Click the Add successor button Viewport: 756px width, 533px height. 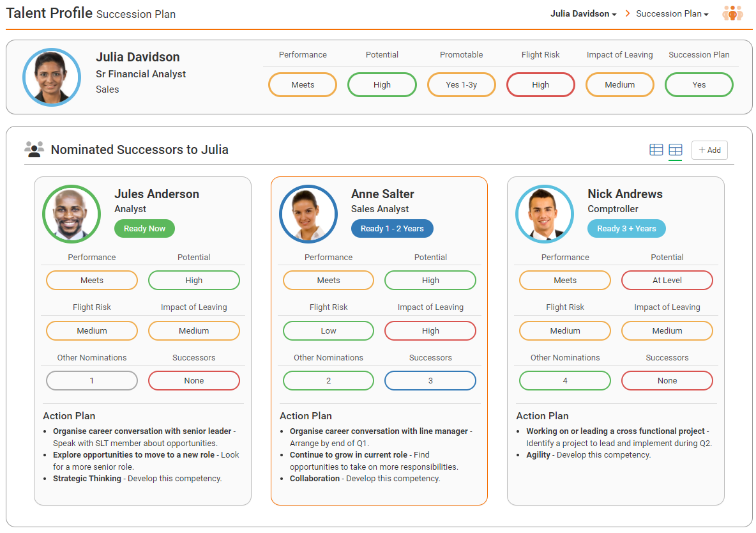[x=709, y=150]
